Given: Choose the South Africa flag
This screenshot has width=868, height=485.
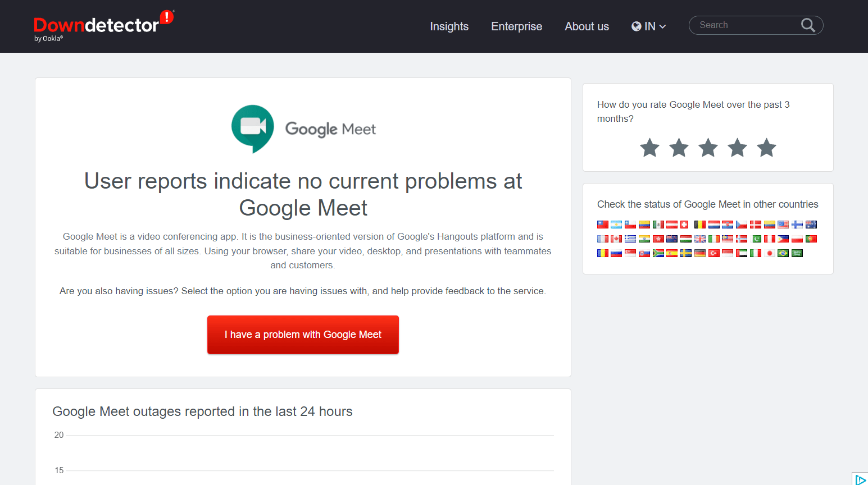Looking at the screenshot, I should (x=658, y=253).
